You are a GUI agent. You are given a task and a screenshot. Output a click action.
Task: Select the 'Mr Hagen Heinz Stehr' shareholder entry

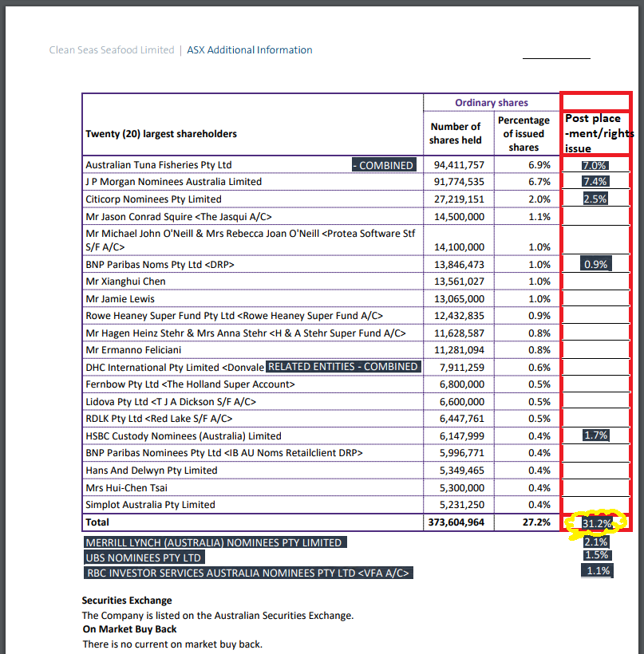(246, 333)
